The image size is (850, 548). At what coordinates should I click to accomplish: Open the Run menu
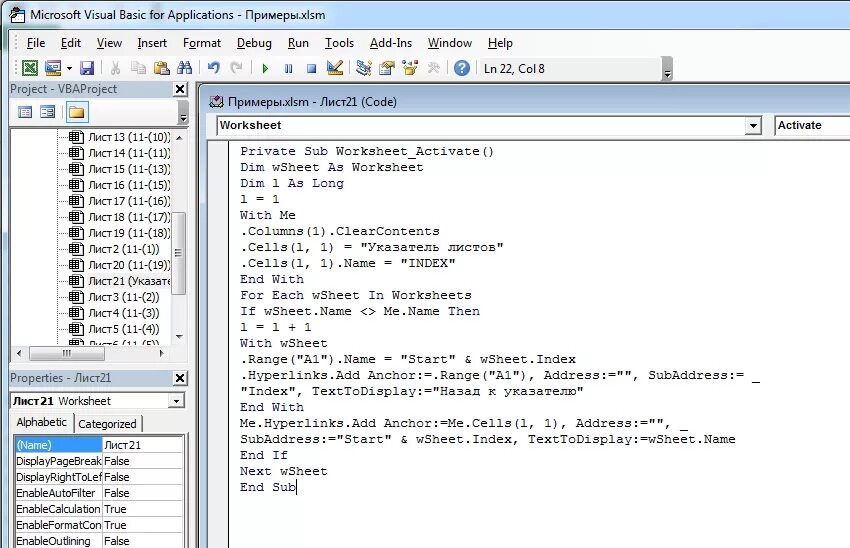[298, 43]
